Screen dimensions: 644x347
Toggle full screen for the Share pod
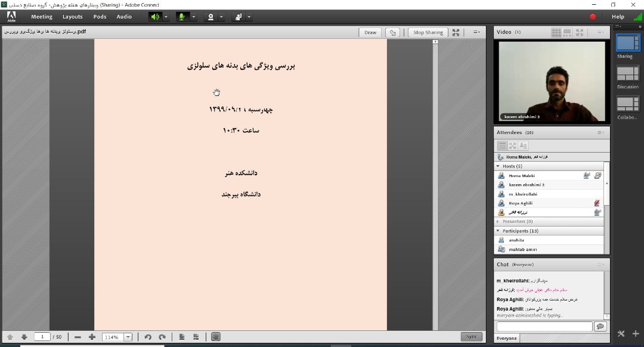456,32
